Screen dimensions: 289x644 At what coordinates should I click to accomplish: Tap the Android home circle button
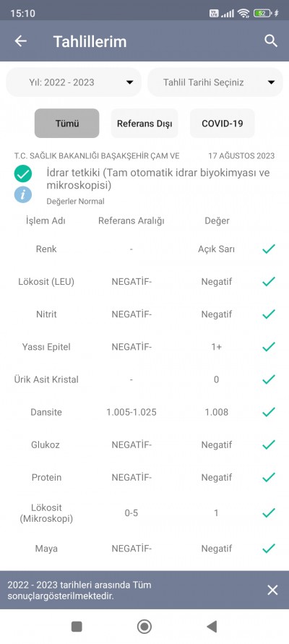click(x=144, y=627)
